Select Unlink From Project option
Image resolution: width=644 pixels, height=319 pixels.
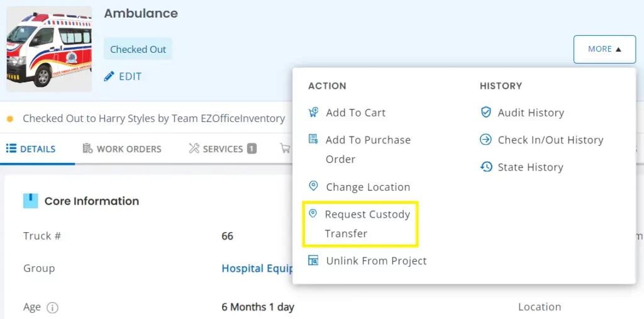(375, 260)
